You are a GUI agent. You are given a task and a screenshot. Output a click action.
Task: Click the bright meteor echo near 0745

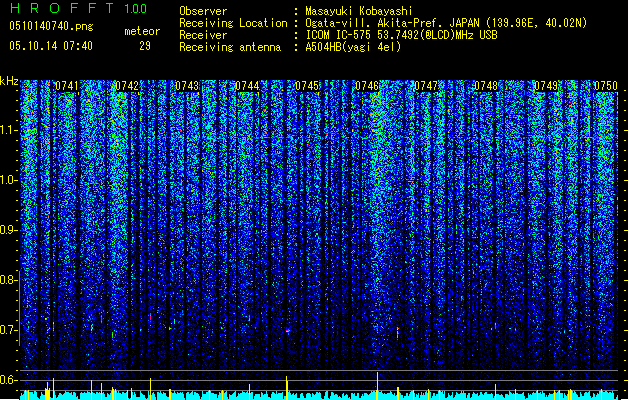[288, 331]
